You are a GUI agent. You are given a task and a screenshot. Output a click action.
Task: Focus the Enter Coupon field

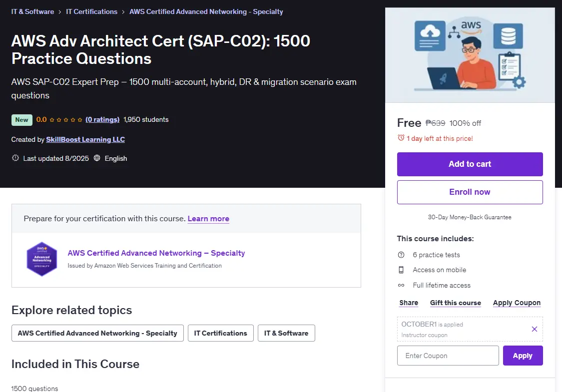448,356
